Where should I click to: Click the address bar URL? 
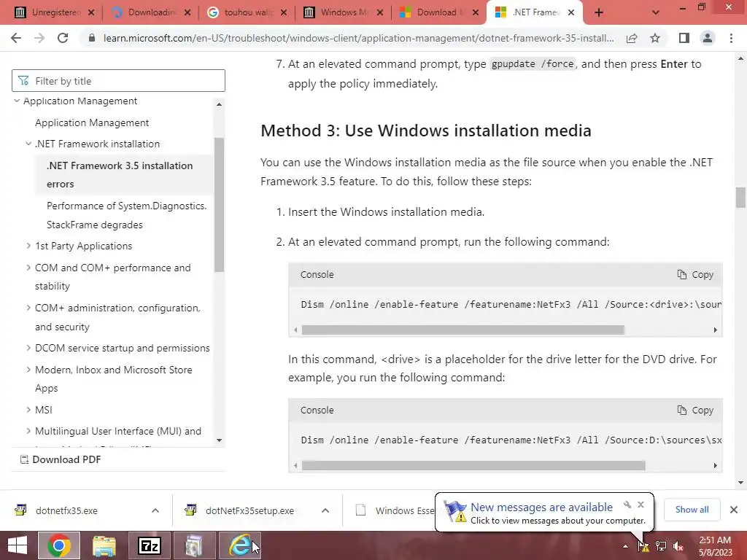[x=358, y=38]
